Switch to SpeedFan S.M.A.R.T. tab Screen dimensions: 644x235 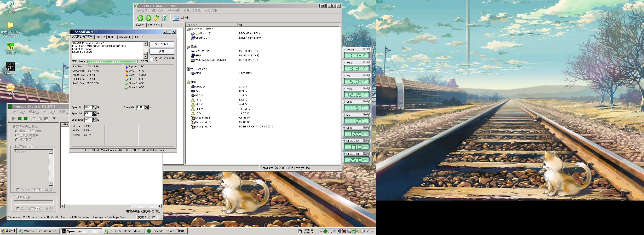point(125,37)
